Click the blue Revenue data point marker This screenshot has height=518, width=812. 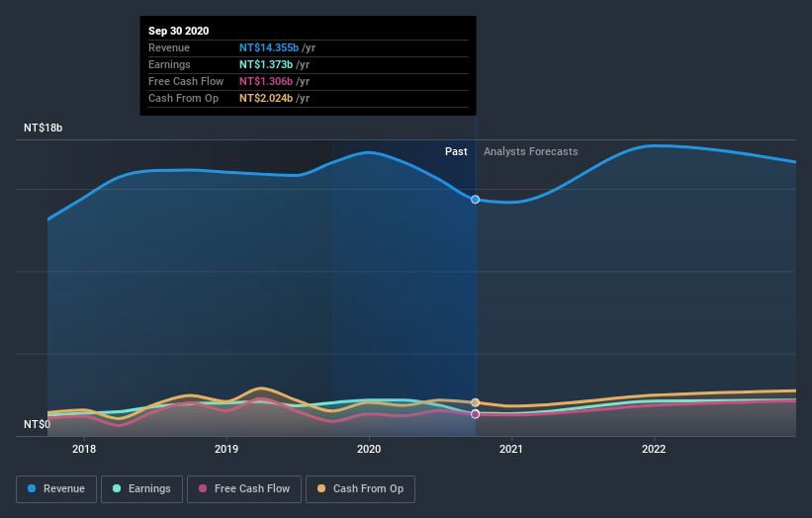(x=475, y=200)
